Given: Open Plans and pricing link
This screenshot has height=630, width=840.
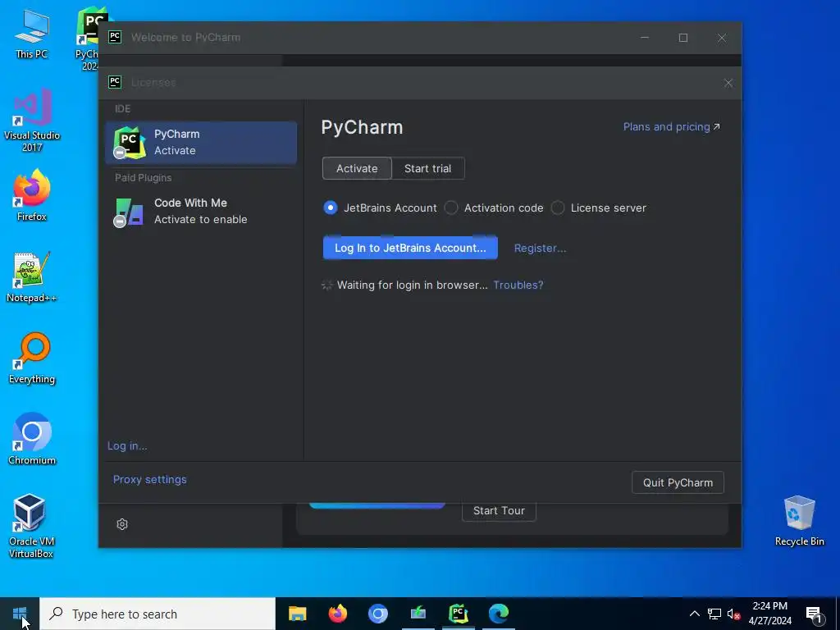Looking at the screenshot, I should (x=671, y=127).
